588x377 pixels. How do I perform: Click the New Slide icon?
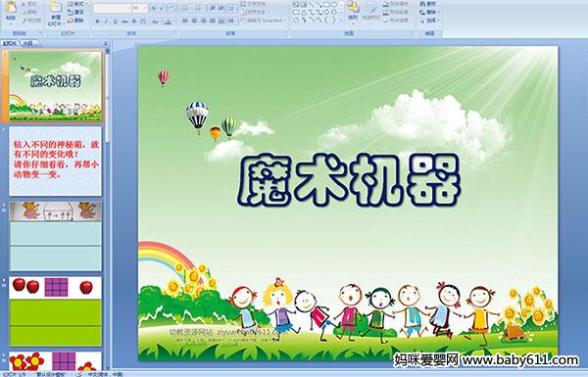56,13
